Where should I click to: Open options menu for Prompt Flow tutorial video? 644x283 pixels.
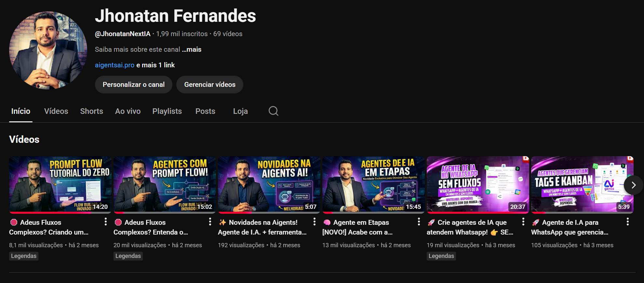106,222
